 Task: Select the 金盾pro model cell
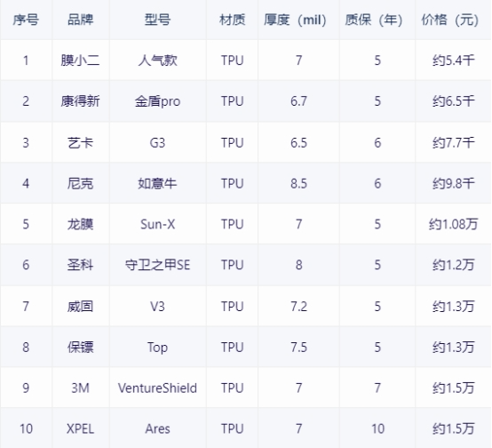pos(158,101)
